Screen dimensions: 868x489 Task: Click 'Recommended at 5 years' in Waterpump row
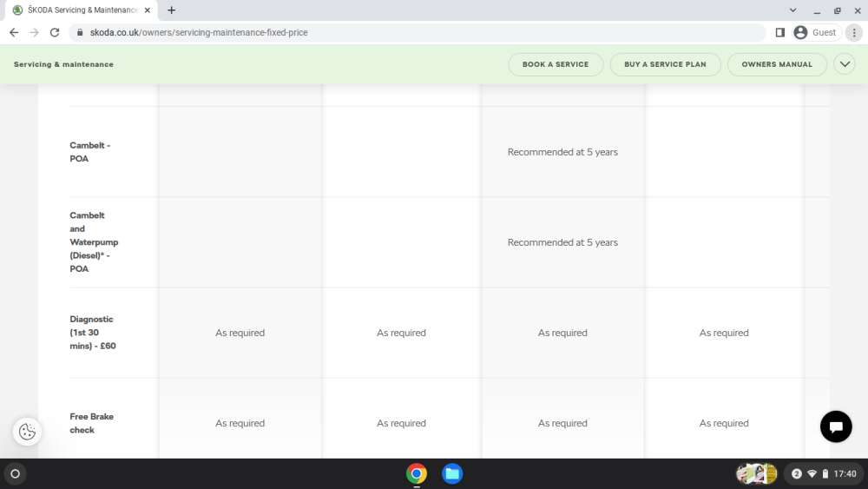point(562,242)
